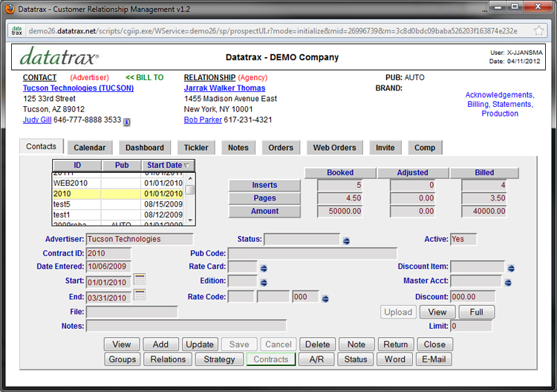
Task: Click the Firefox icon in the title bar
Action: (10, 9)
